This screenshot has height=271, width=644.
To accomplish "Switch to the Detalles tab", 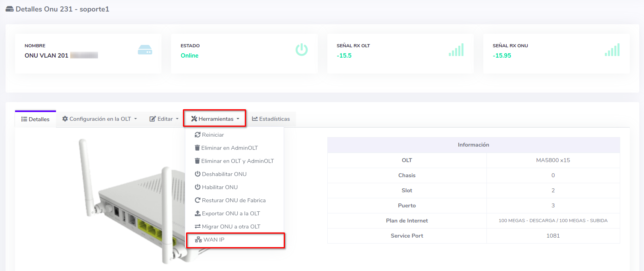I will point(35,119).
